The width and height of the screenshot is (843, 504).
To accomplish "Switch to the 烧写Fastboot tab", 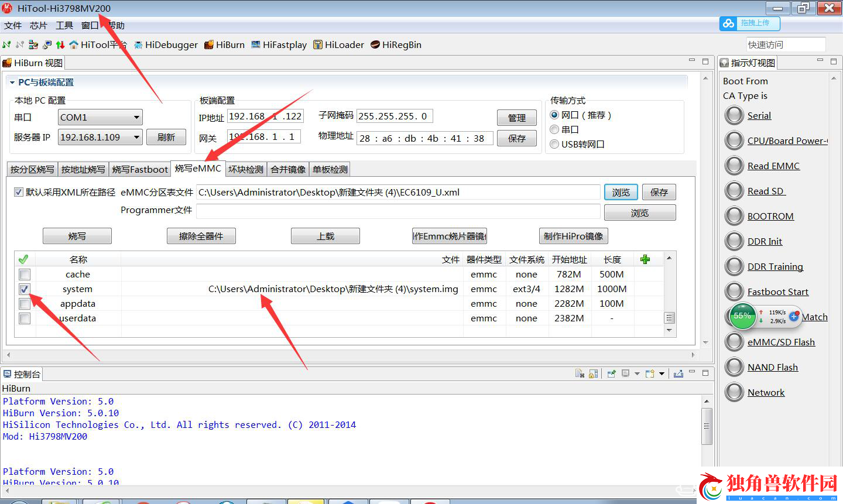I will 140,169.
